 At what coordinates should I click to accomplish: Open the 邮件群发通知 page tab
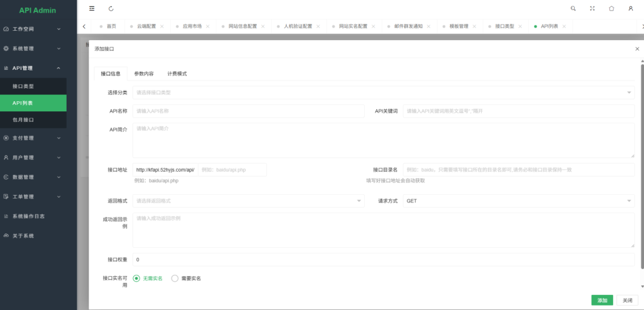click(x=408, y=26)
